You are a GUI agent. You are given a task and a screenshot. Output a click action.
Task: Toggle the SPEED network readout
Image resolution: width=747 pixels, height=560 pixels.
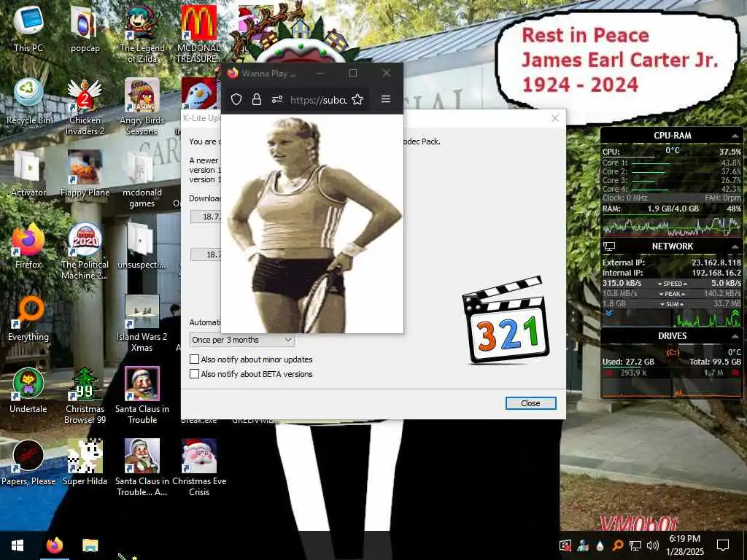tap(672, 284)
